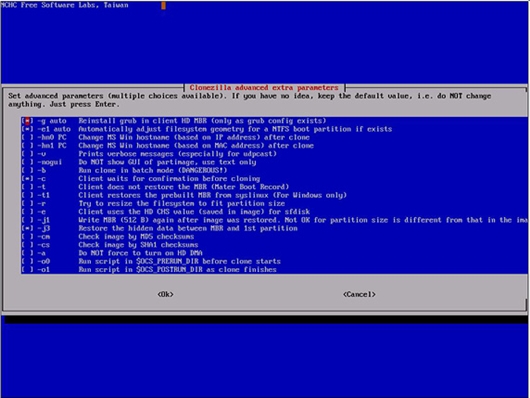The image size is (530, 398).
Task: Enable the -hn1 PC checkbox
Action: pos(27,146)
